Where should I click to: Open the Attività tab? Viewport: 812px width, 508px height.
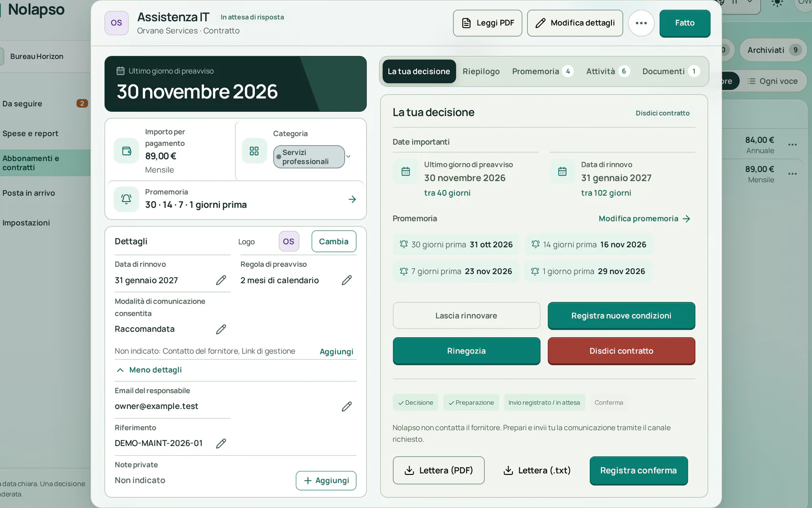608,72
